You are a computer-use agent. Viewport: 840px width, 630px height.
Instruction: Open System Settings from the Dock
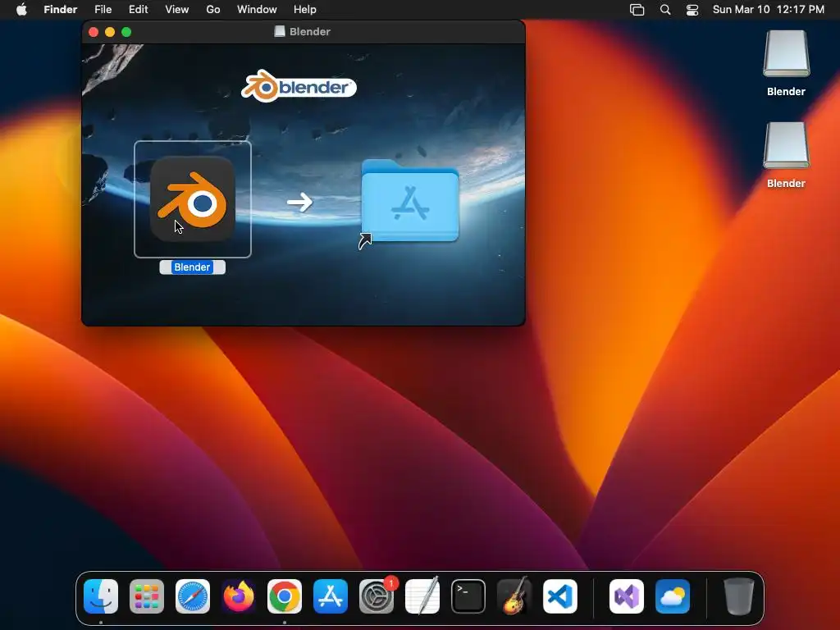tap(377, 596)
